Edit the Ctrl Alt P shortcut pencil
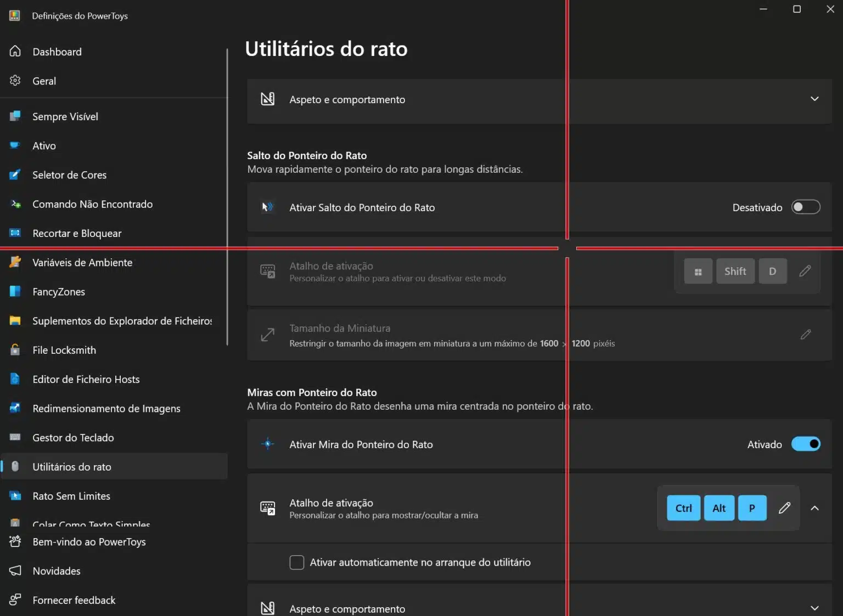 (785, 508)
